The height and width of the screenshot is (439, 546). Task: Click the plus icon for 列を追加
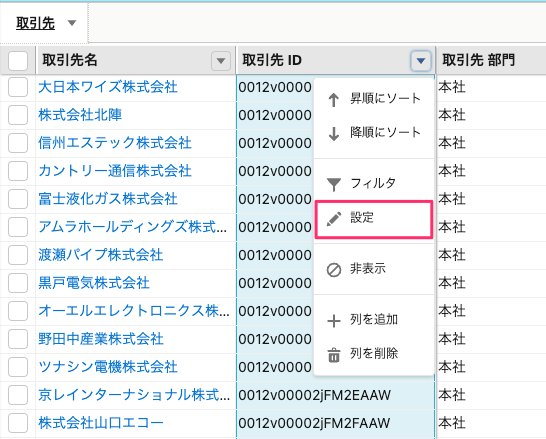(x=334, y=321)
